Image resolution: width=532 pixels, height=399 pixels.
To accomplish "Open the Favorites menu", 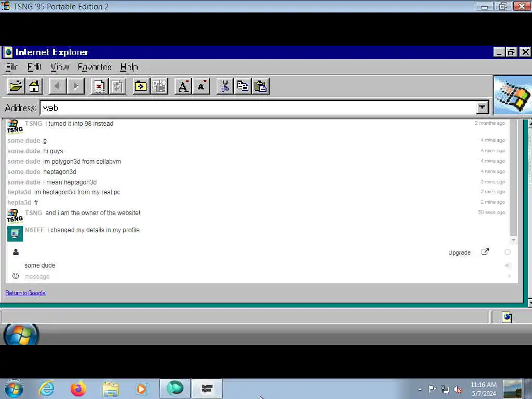I will 95,67.
